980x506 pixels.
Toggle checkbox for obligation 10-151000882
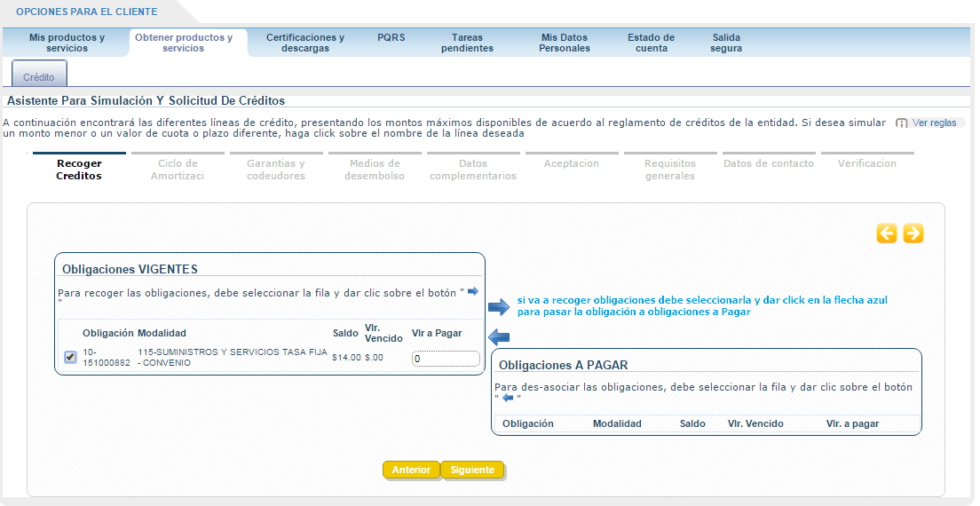point(71,357)
